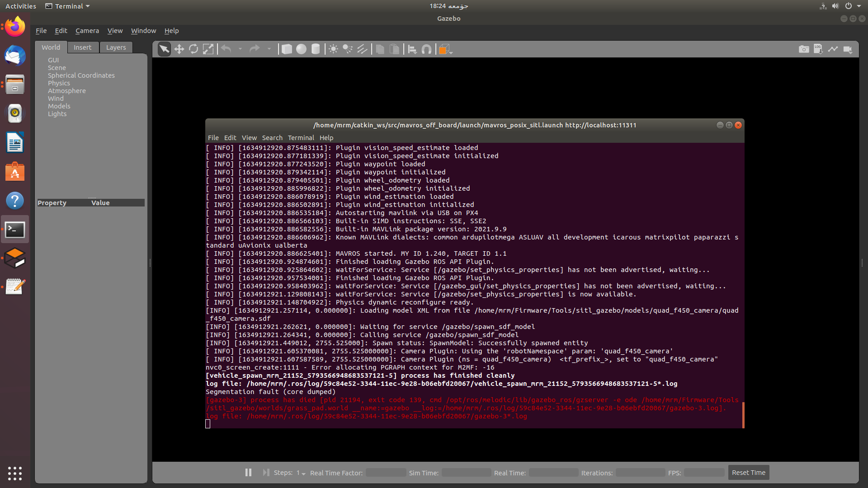This screenshot has height=488, width=868.
Task: Insert a cylinder shape
Action: click(316, 49)
